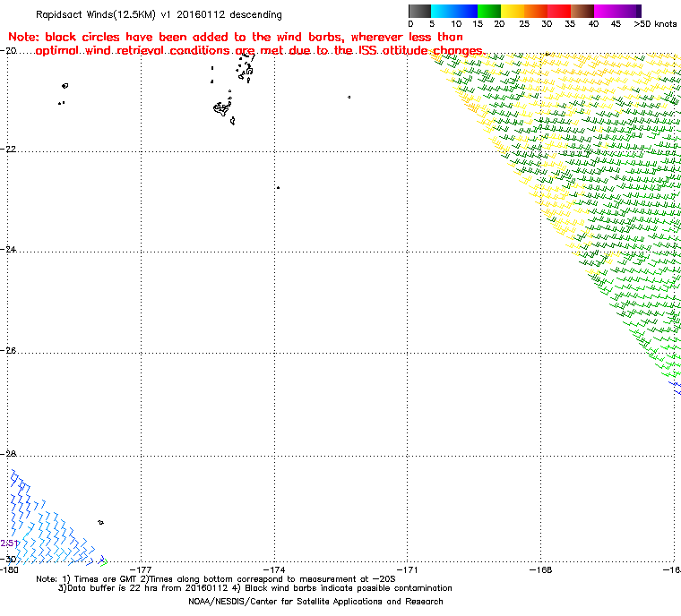Click the '>50 knots' legend label
This screenshot has width=681, height=616.
655,24
